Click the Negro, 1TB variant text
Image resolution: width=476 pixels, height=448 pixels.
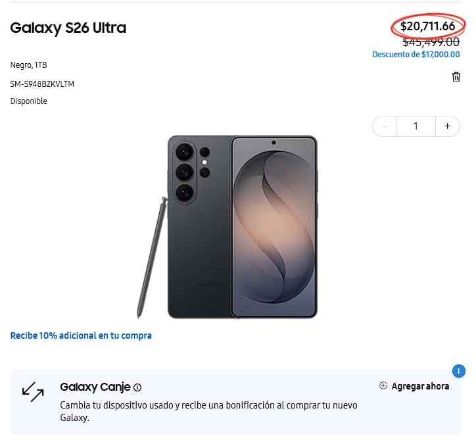[28, 65]
